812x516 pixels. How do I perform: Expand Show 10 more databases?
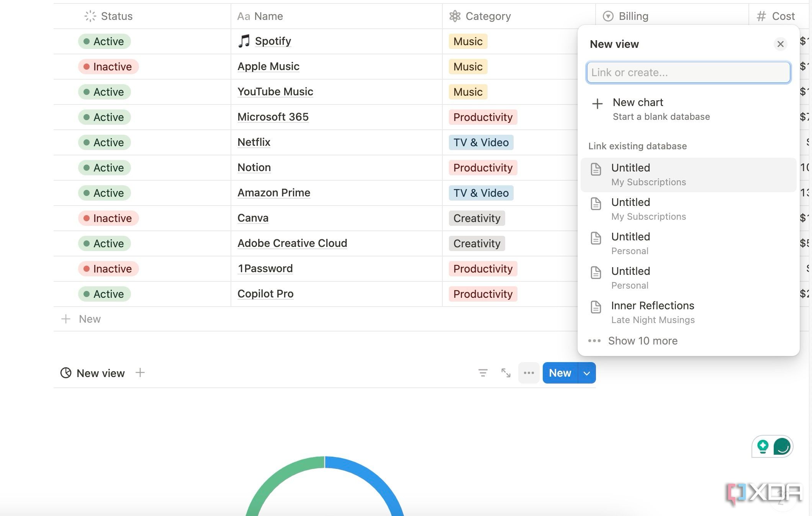pyautogui.click(x=643, y=340)
